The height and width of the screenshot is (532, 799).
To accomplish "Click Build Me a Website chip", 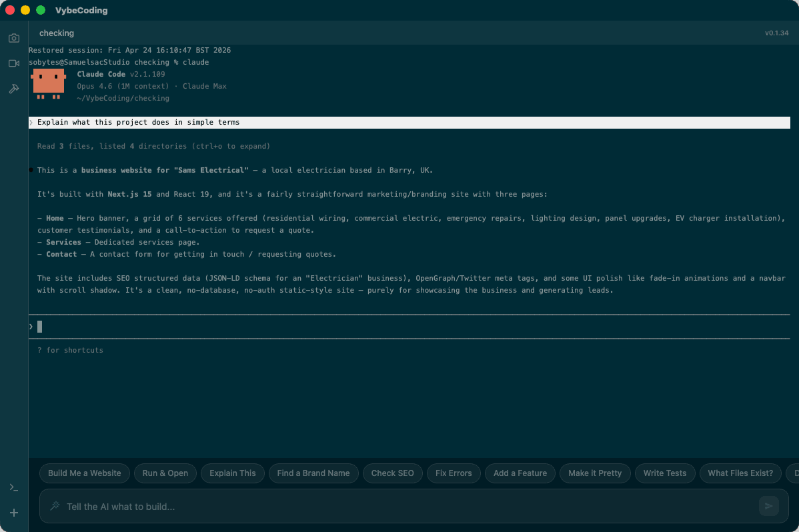I will [85, 473].
